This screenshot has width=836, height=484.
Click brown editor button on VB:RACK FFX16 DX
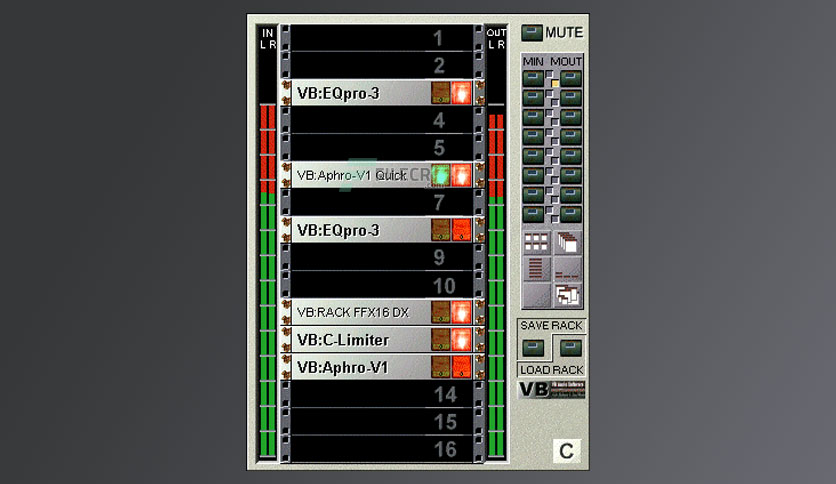[x=440, y=312]
